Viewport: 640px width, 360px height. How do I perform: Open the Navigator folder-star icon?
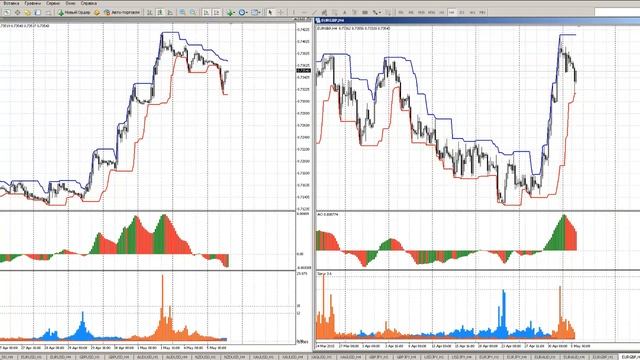(27, 13)
